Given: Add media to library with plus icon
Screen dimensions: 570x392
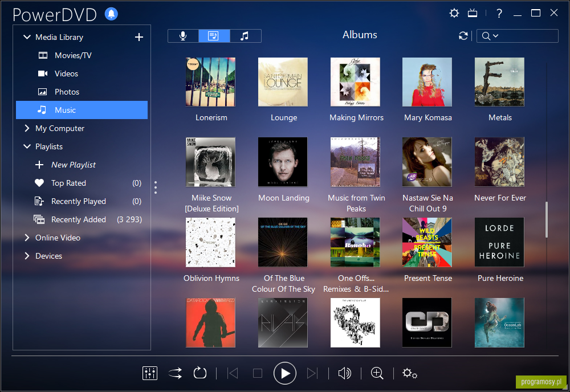Looking at the screenshot, I should click(139, 37).
